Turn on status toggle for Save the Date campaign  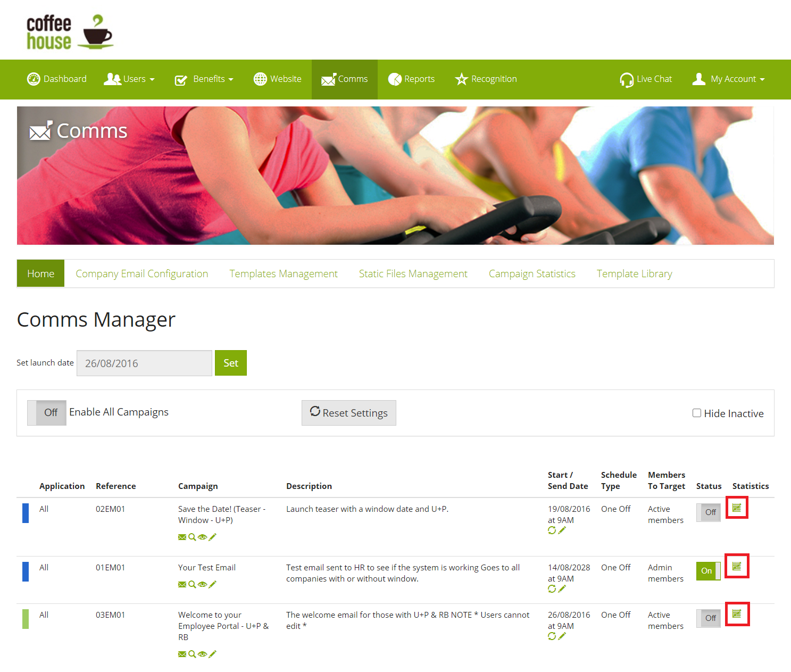click(x=709, y=512)
